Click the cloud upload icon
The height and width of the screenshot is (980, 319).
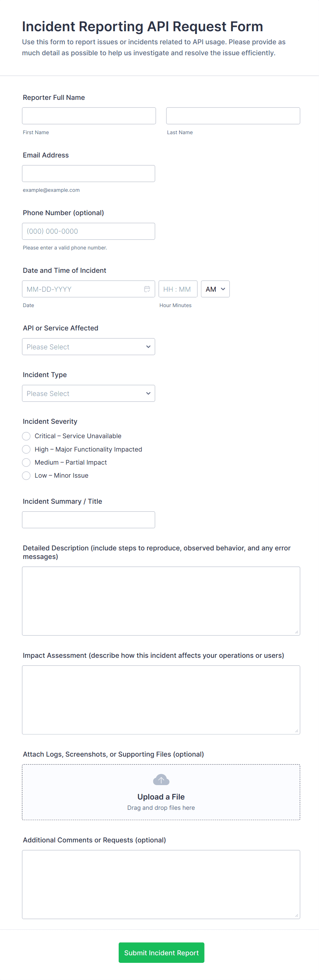(x=161, y=780)
